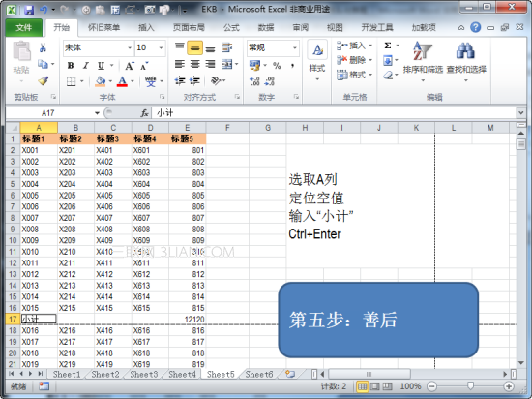
Task: Click the formula bar input field
Action: [x=335, y=113]
